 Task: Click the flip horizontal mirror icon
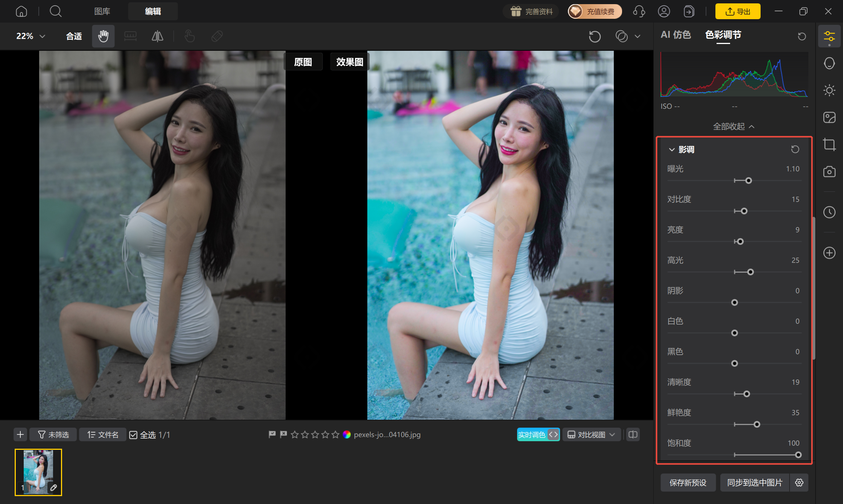pyautogui.click(x=157, y=36)
